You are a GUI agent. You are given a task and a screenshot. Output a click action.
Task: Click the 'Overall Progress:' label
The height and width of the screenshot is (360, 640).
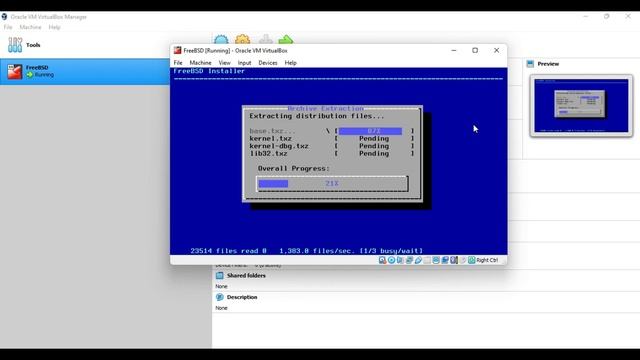click(293, 168)
